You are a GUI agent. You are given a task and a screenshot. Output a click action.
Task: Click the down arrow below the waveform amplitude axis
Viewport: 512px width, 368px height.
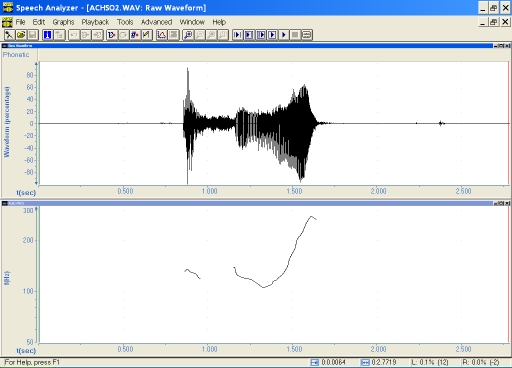point(36,183)
